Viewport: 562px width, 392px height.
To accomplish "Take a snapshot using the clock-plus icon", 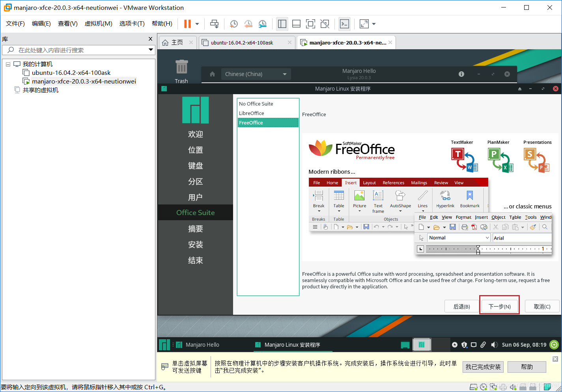I will click(233, 24).
